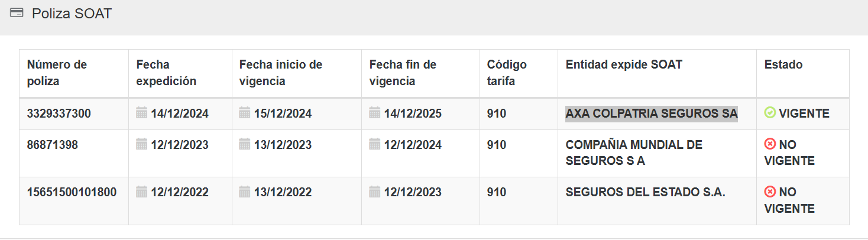Click the Número de poliza column header

coord(57,73)
